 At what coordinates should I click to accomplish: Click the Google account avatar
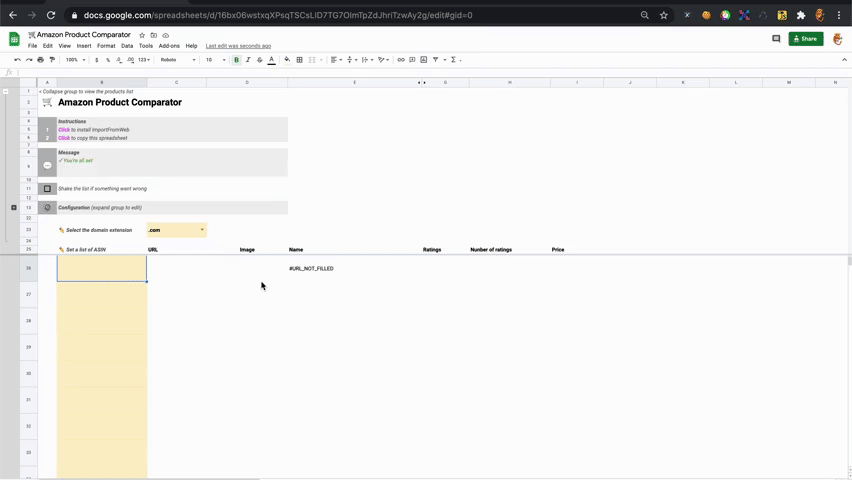[x=837, y=39]
